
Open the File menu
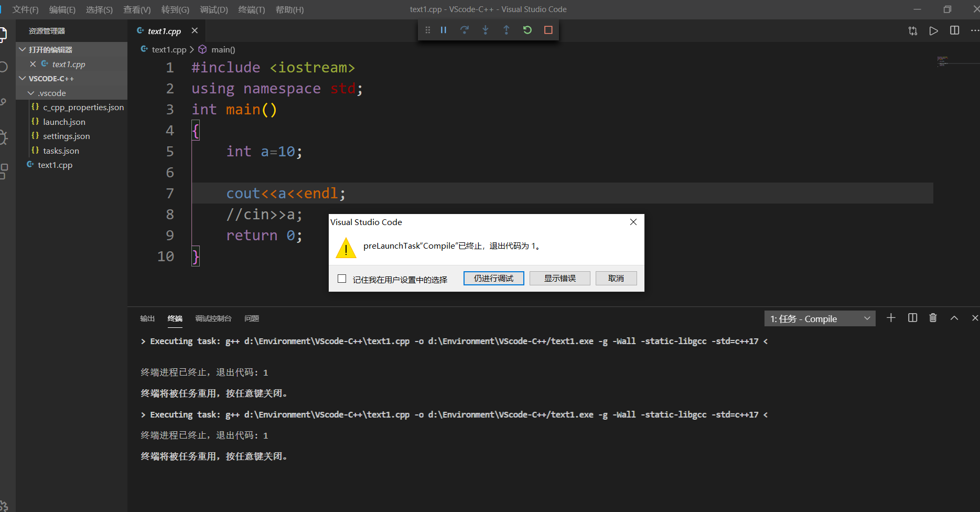coord(25,9)
